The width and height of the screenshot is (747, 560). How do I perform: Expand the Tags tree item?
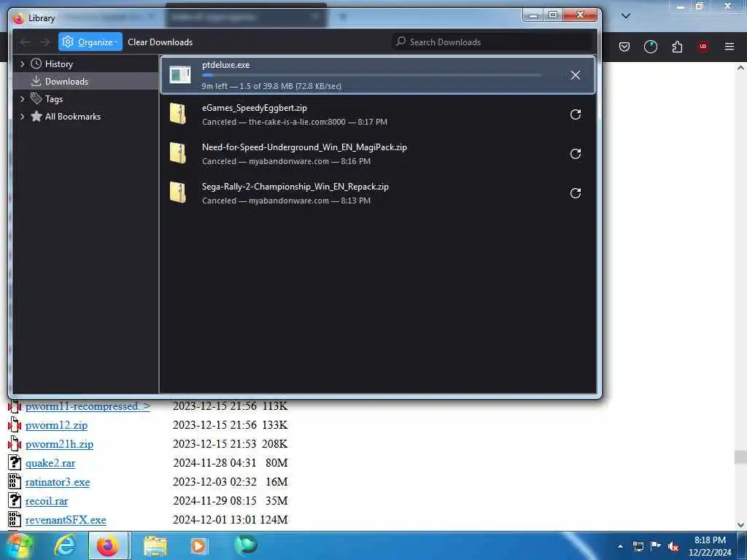(x=22, y=99)
